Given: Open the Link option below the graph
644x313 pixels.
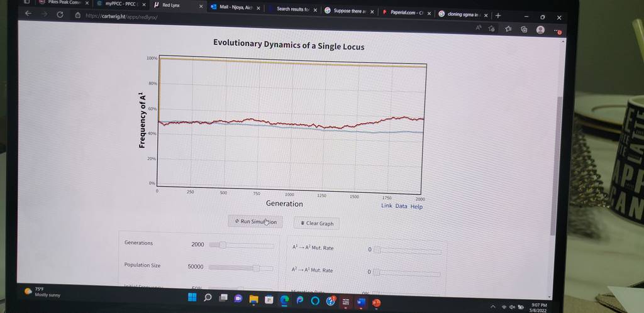Looking at the screenshot, I should [387, 206].
